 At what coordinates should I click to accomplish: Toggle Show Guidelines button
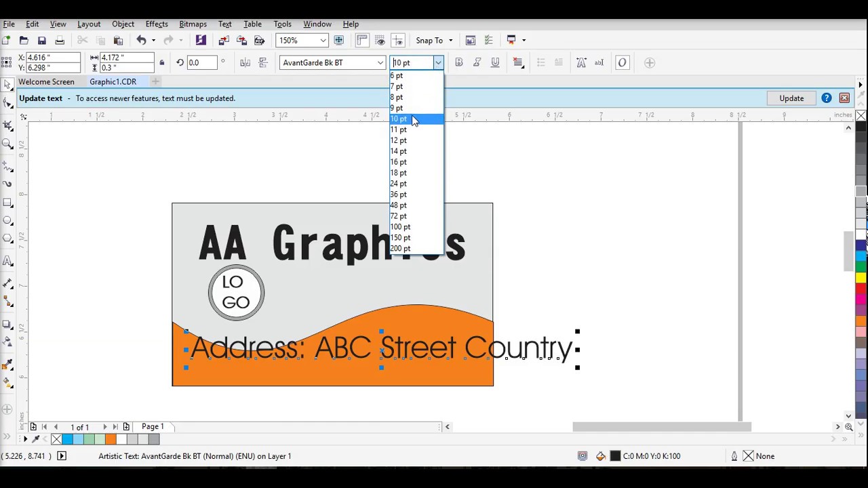click(x=398, y=41)
